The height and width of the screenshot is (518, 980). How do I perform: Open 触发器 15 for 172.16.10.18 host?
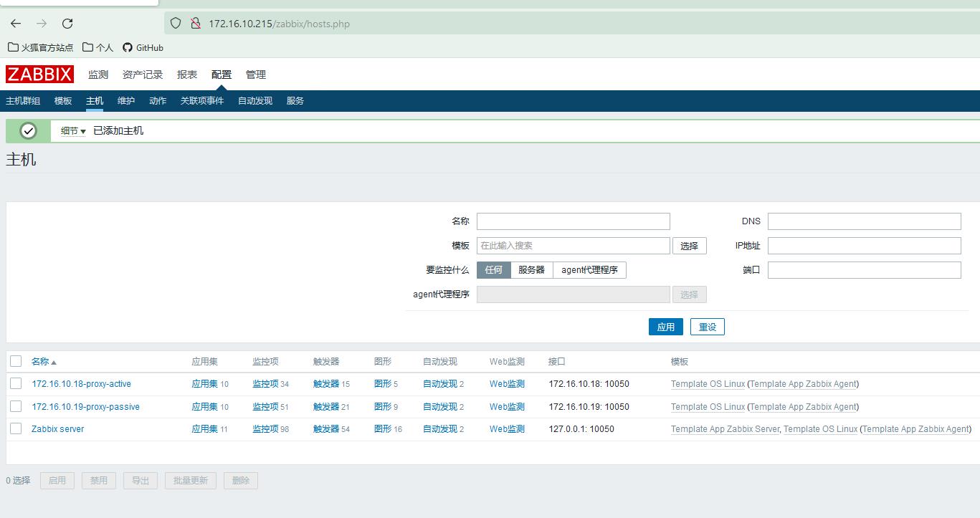point(326,384)
